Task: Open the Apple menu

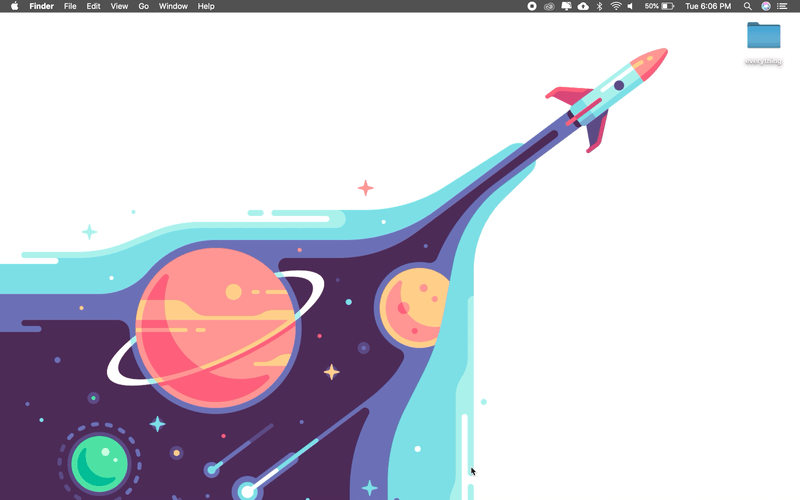Action: [14, 6]
